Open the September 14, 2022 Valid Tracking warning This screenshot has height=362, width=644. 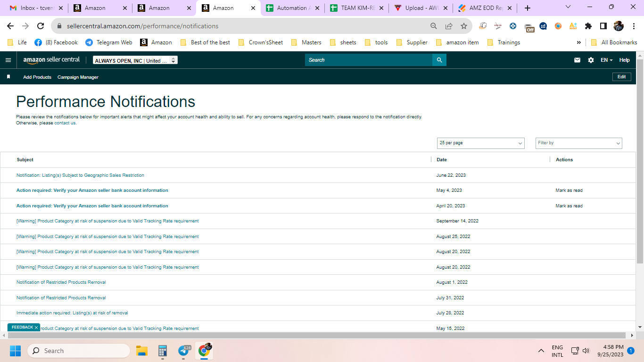pyautogui.click(x=107, y=221)
